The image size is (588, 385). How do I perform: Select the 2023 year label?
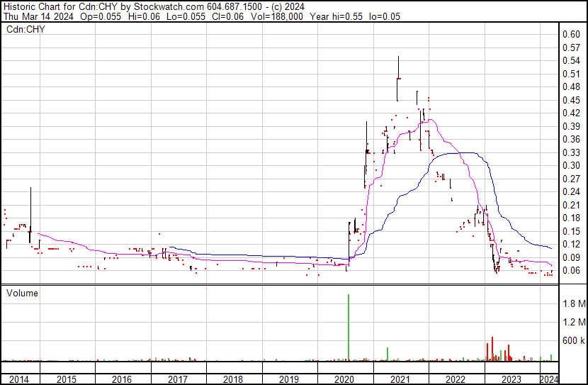[511, 379]
